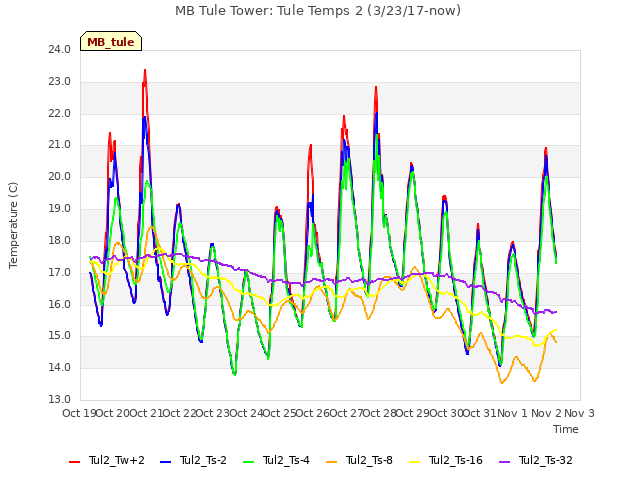Click the Oct 19 x-axis date label
Image resolution: width=640 pixels, height=480 pixels.
[79, 413]
